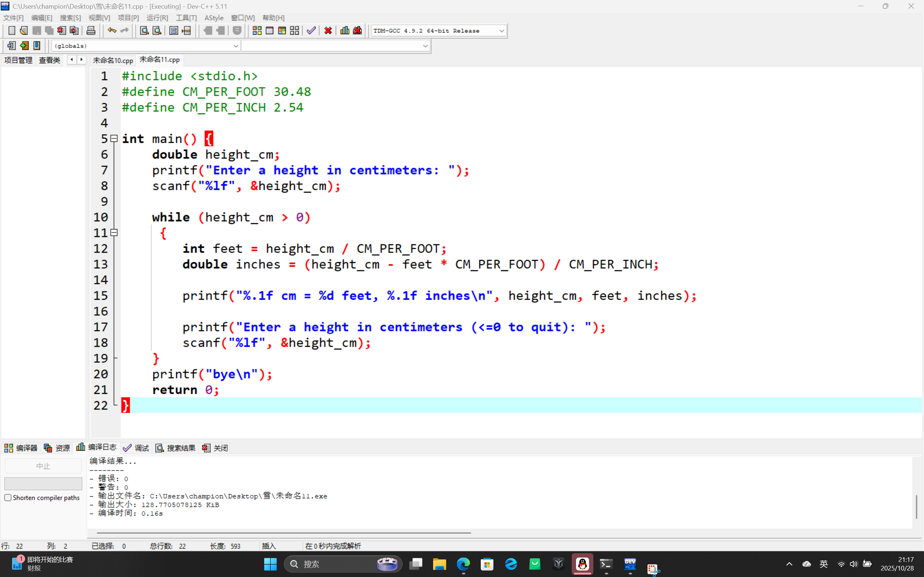Click the Open file toolbar icon
924x577 pixels.
(24, 31)
